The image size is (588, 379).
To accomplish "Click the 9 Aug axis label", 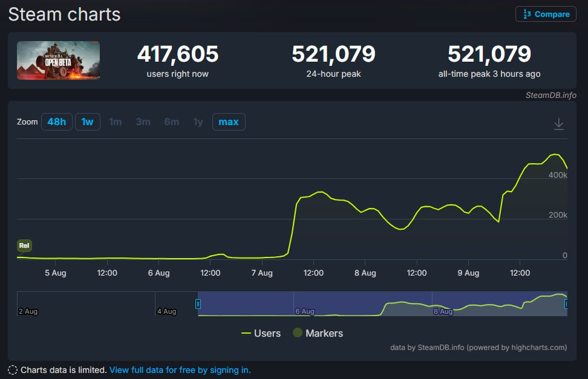I will pyautogui.click(x=468, y=273).
